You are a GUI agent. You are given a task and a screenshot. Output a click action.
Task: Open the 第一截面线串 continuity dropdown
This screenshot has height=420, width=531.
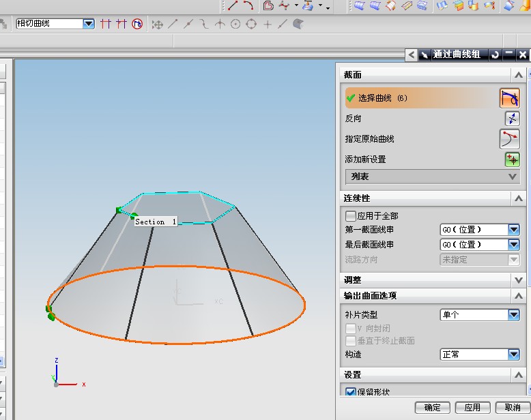tap(514, 230)
